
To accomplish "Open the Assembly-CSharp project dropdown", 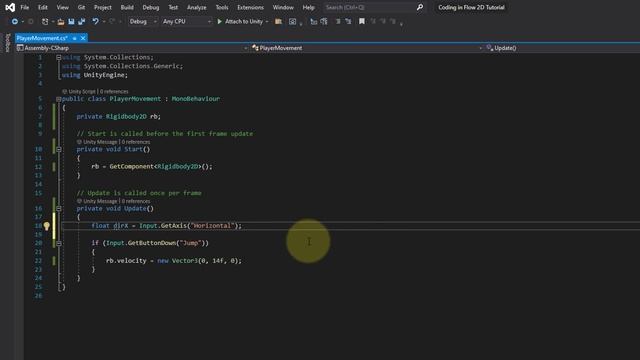I will pos(133,48).
